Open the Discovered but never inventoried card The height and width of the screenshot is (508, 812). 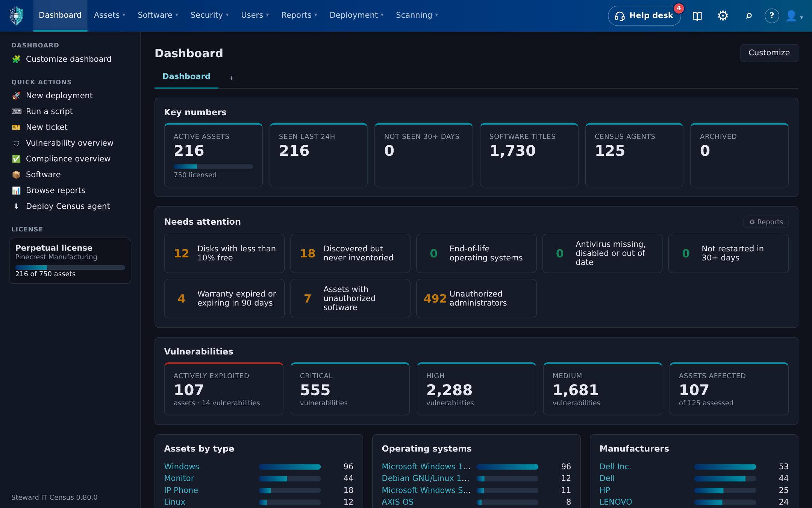[x=350, y=253]
